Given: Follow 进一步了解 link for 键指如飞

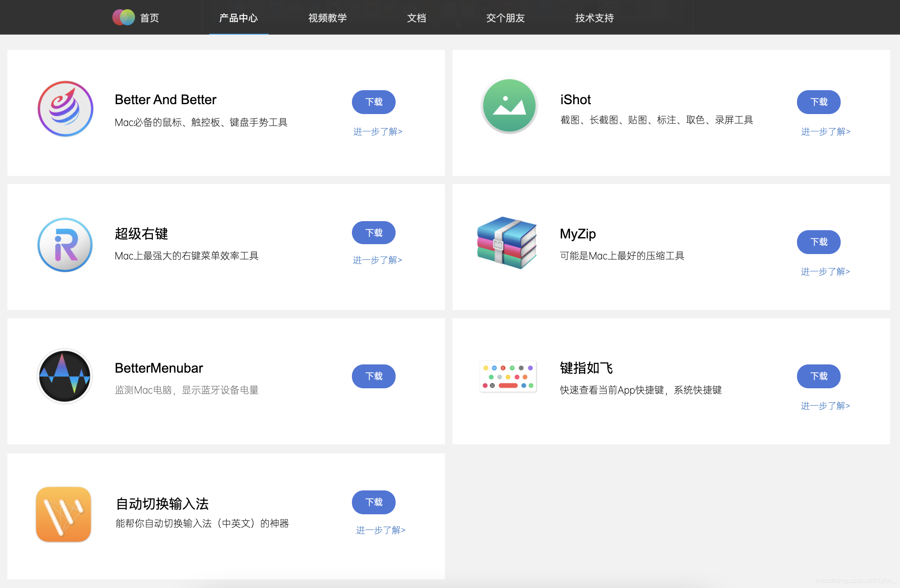Looking at the screenshot, I should point(825,406).
